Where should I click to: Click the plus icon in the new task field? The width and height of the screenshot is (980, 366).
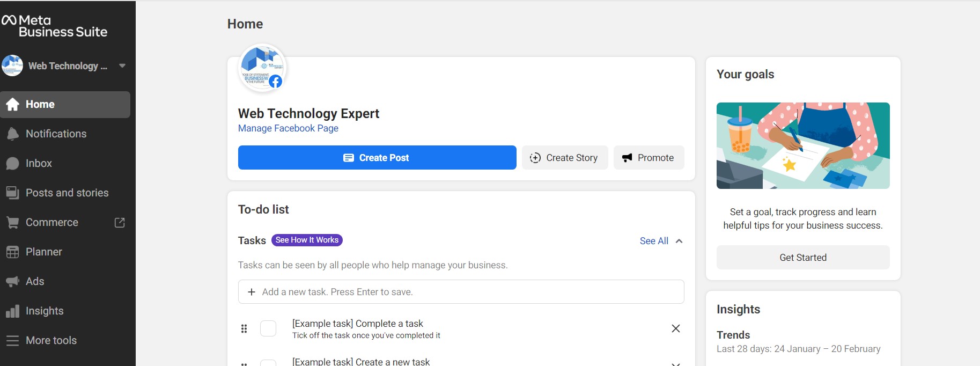(251, 292)
